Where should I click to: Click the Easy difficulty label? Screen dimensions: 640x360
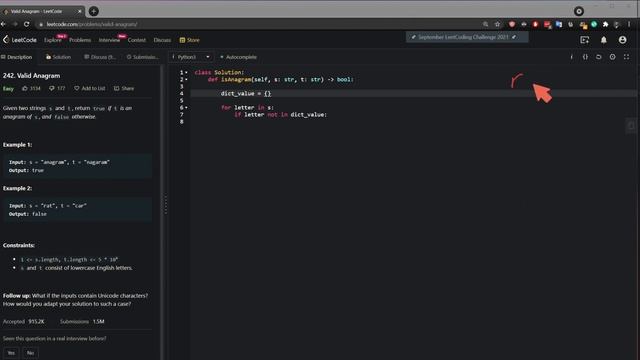8,89
